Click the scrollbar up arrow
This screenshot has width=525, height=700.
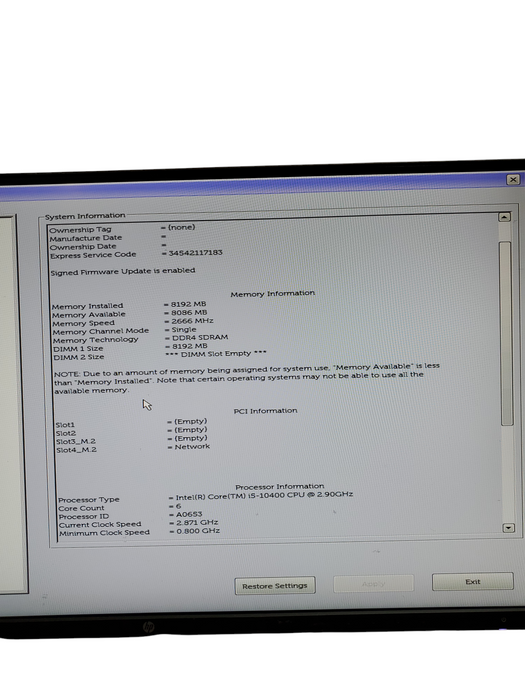[504, 217]
